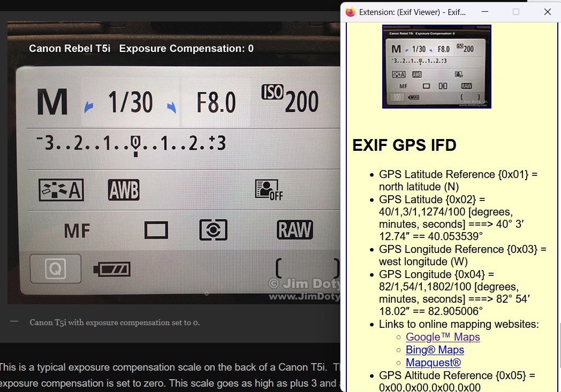Open the Bing Maps link
This screenshot has width=561, height=392.
[x=435, y=350]
